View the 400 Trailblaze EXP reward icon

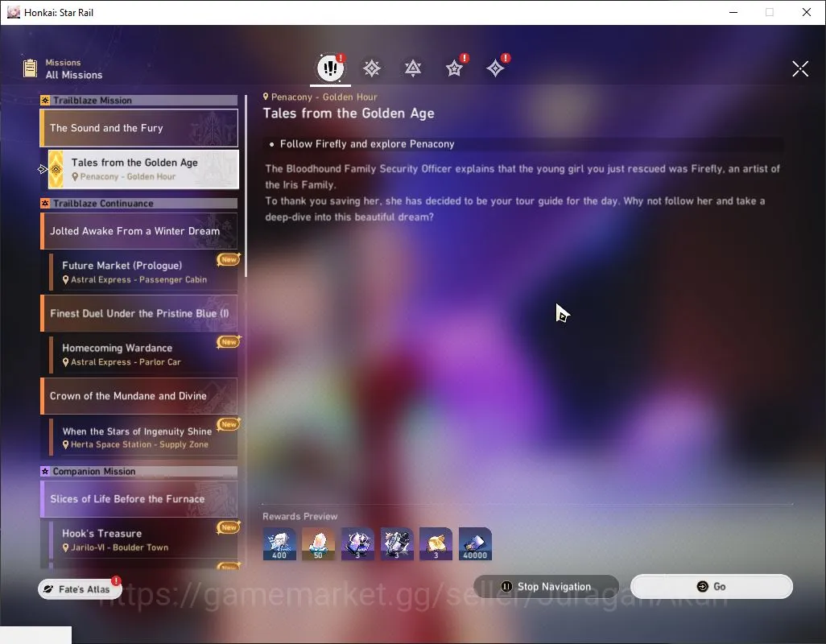[279, 544]
